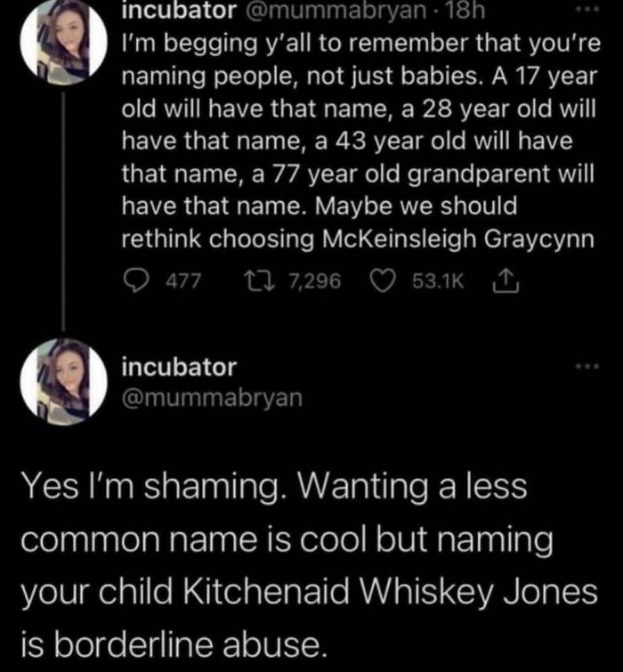The height and width of the screenshot is (672, 623).
Task: Open the profile picture on the reply tweet
Action: coord(64,381)
